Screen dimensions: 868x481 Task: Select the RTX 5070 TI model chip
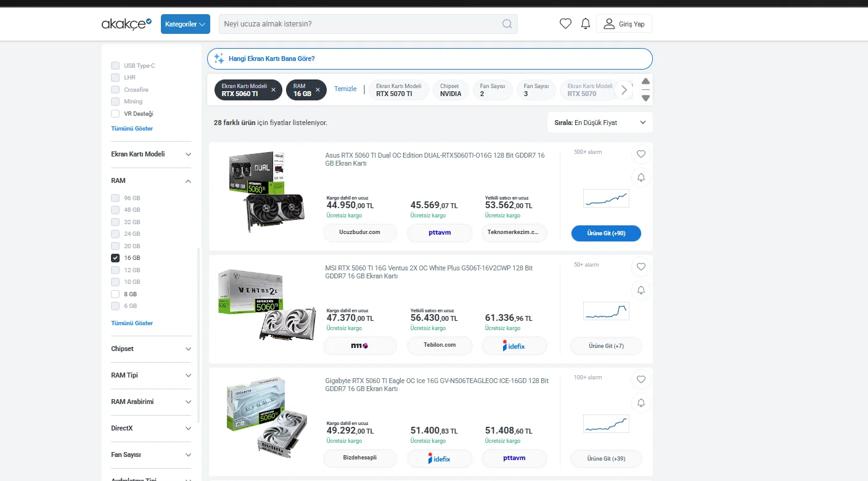pos(399,90)
